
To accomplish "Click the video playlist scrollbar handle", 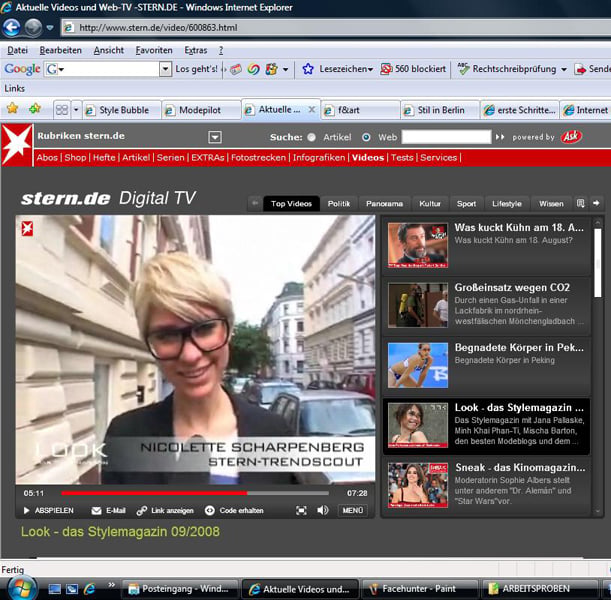I will point(597,263).
